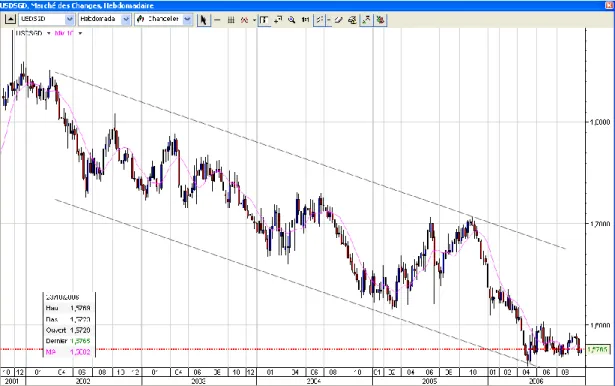Select the text annotation tool
Viewport: 615px width, 386px height.
tap(264, 20)
